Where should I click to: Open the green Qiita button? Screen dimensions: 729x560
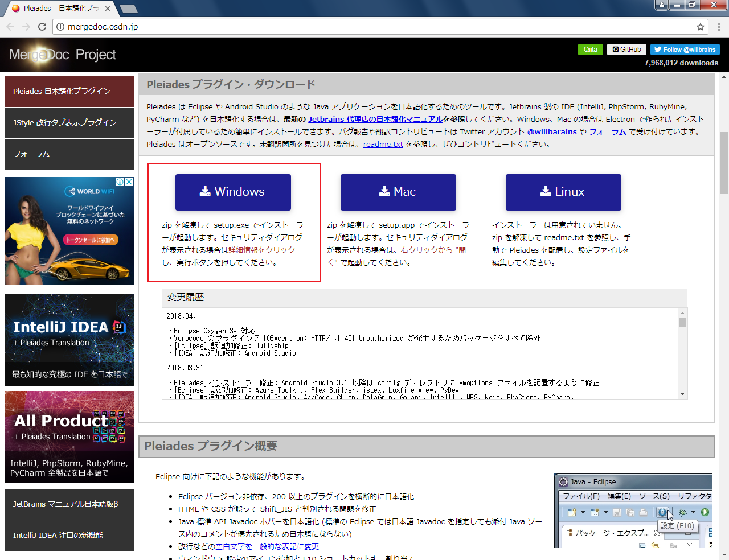pos(590,50)
